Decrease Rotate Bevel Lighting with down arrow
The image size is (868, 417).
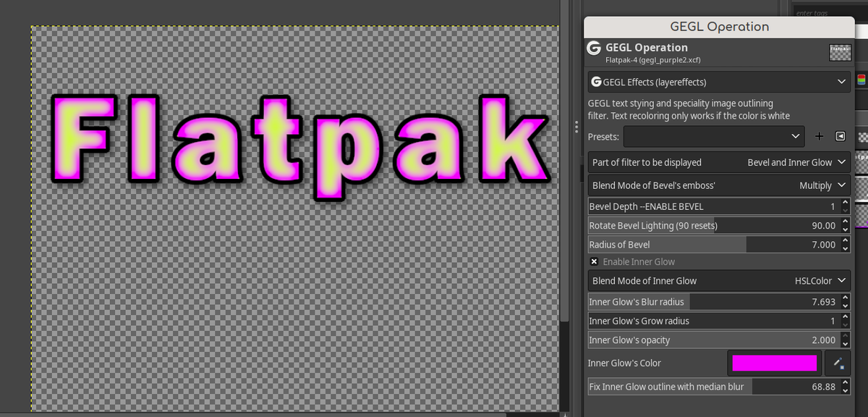(x=845, y=229)
